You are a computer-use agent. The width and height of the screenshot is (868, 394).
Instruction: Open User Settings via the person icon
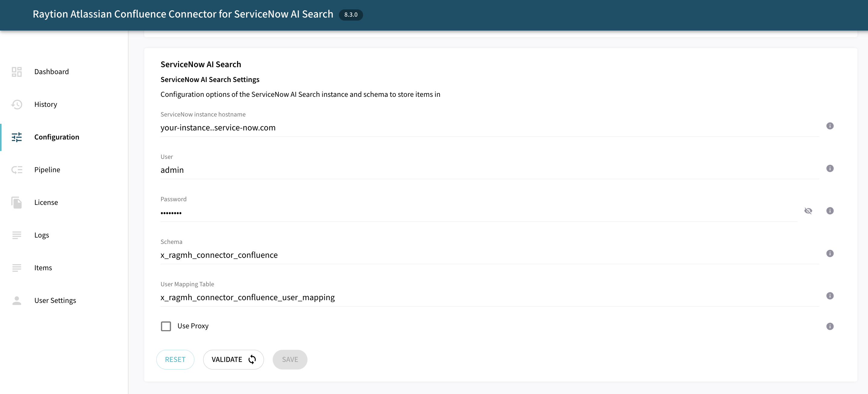(x=16, y=300)
